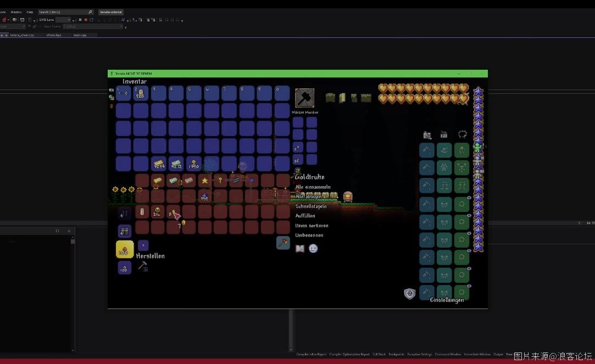
Task: Select hotbar slot 2 item stack 928
Action: tap(141, 93)
